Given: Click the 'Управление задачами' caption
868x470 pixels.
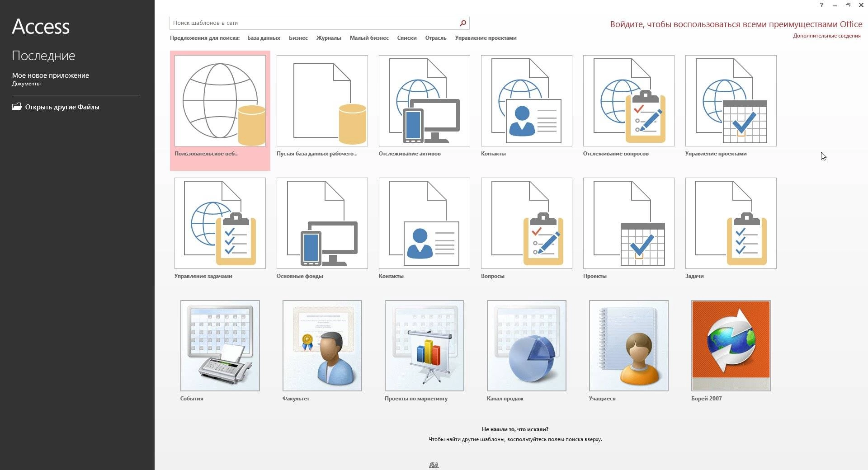Looking at the screenshot, I should [x=203, y=276].
